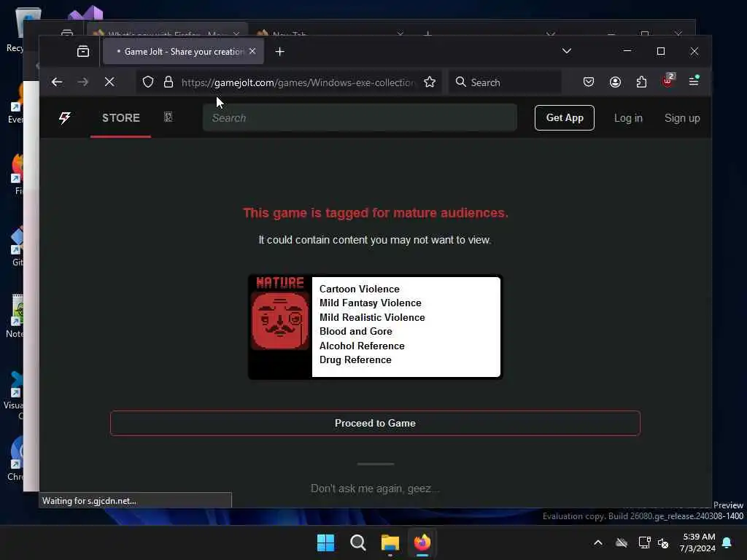
Task: Open the QR code icon beside STORE
Action: (169, 117)
